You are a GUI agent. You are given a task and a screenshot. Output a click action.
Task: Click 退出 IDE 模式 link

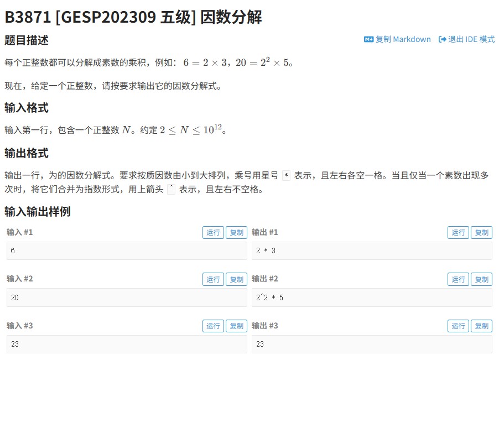pos(467,39)
